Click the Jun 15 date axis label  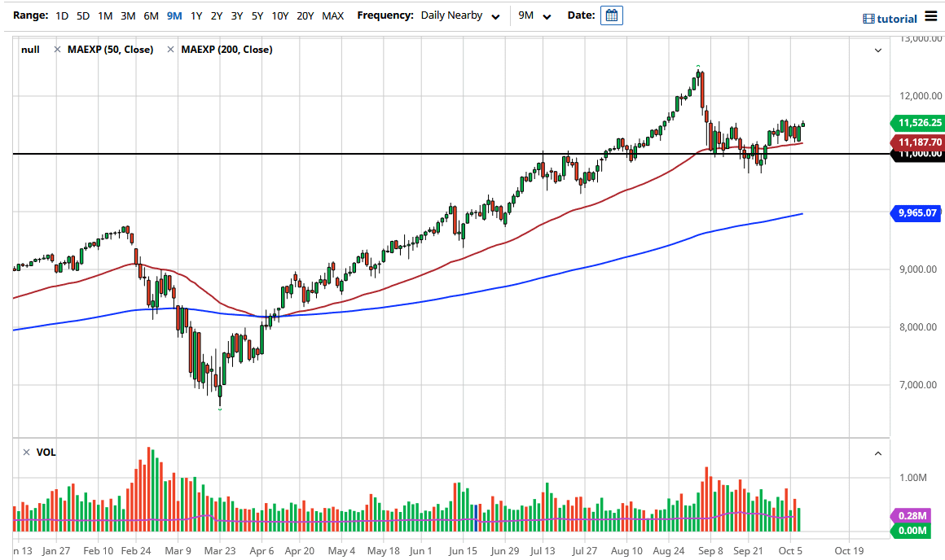[x=463, y=550]
